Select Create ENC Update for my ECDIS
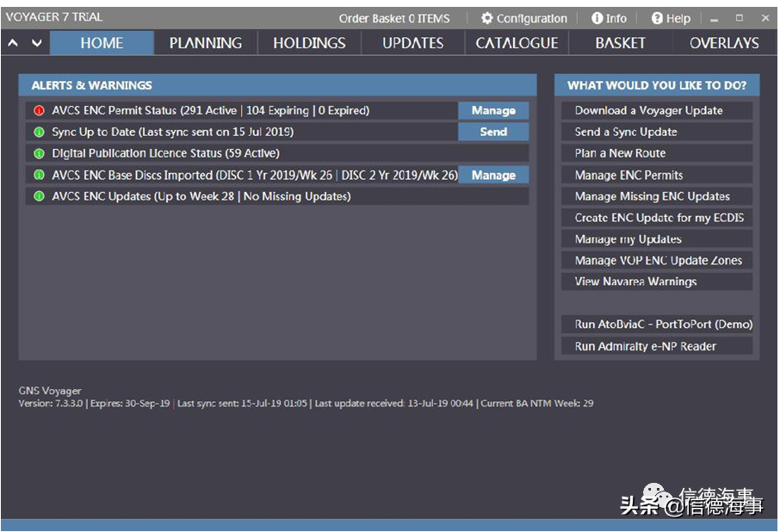The image size is (780, 532). (657, 218)
